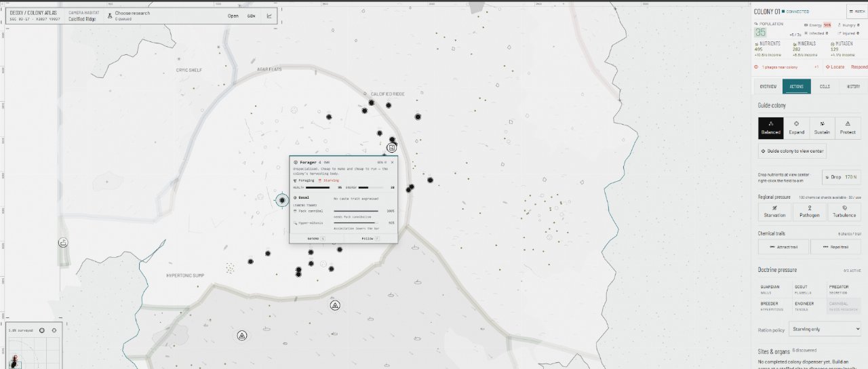Apply Pathogen regional pressure

pos(810,212)
